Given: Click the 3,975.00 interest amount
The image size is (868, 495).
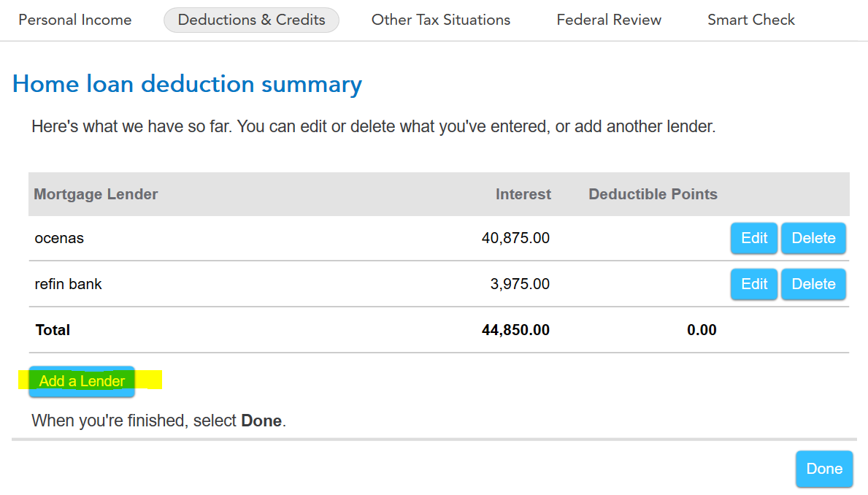Looking at the screenshot, I should tap(520, 284).
